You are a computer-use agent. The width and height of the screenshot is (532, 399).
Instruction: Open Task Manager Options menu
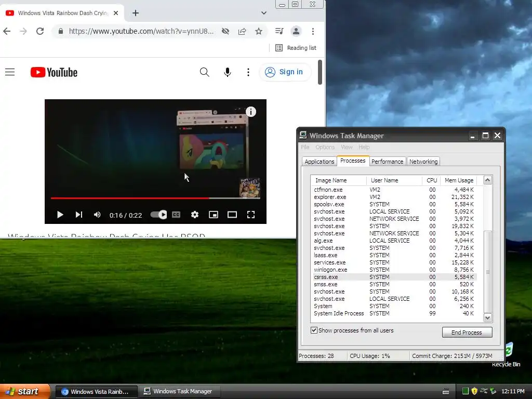click(x=325, y=147)
